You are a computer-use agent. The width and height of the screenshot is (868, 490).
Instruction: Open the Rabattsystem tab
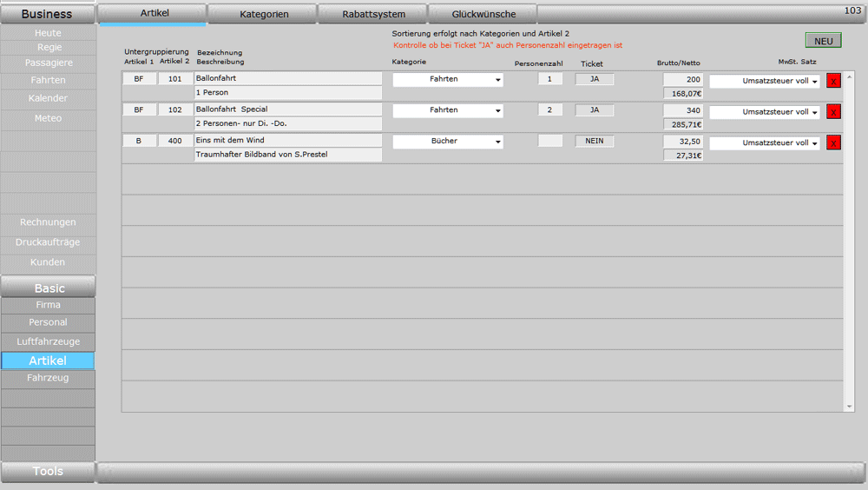coord(373,14)
